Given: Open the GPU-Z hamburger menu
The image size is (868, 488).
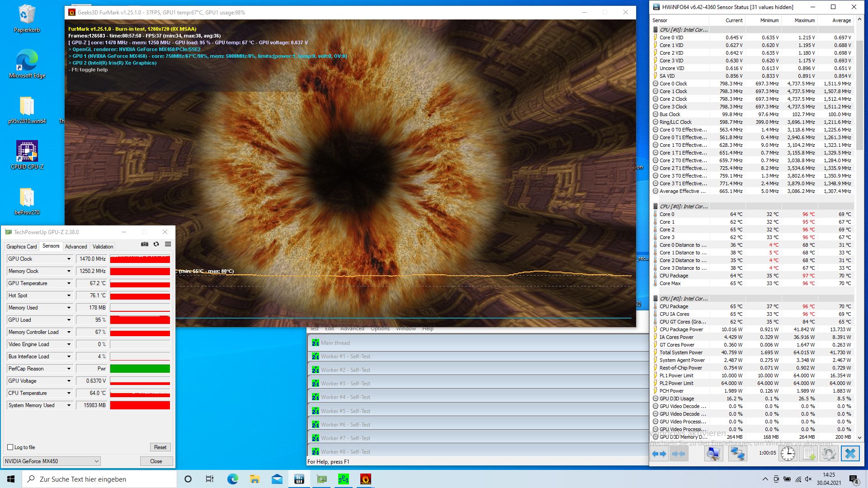Looking at the screenshot, I should pos(168,244).
